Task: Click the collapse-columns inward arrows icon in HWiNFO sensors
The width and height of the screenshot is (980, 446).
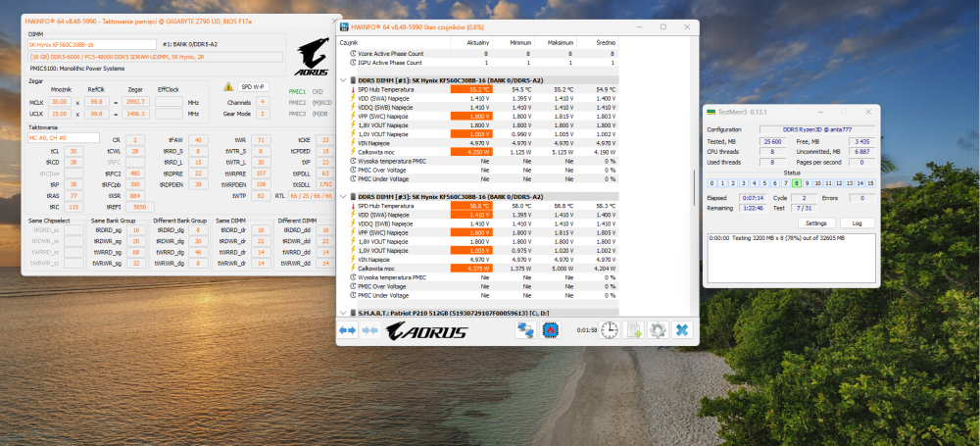Action: point(370,329)
